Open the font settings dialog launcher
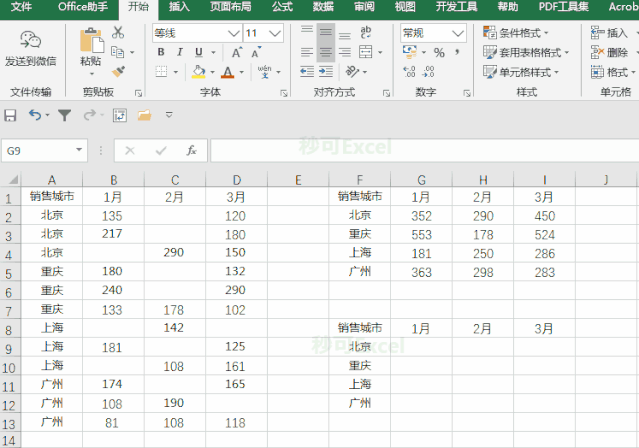The height and width of the screenshot is (448, 639). [283, 93]
